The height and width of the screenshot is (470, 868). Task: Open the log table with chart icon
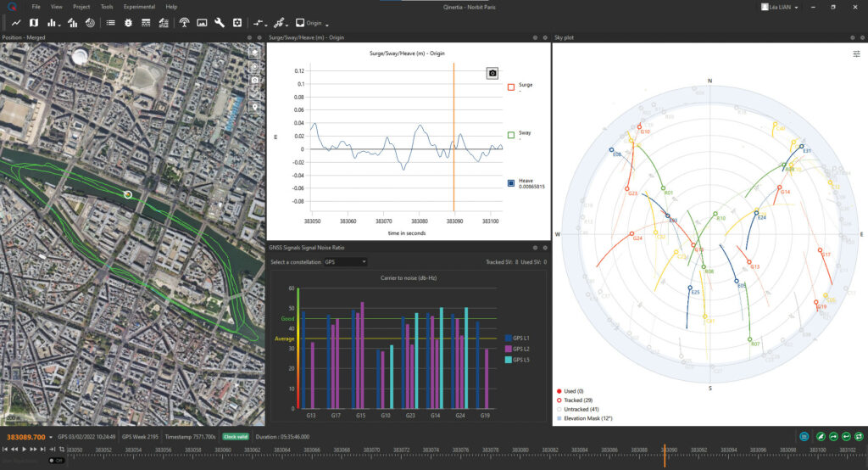pyautogui.click(x=164, y=23)
